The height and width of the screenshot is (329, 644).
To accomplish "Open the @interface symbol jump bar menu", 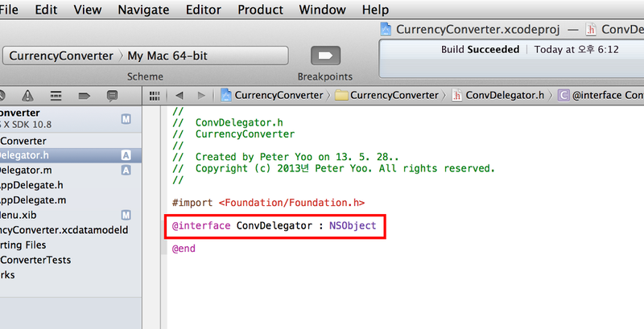I will [600, 95].
